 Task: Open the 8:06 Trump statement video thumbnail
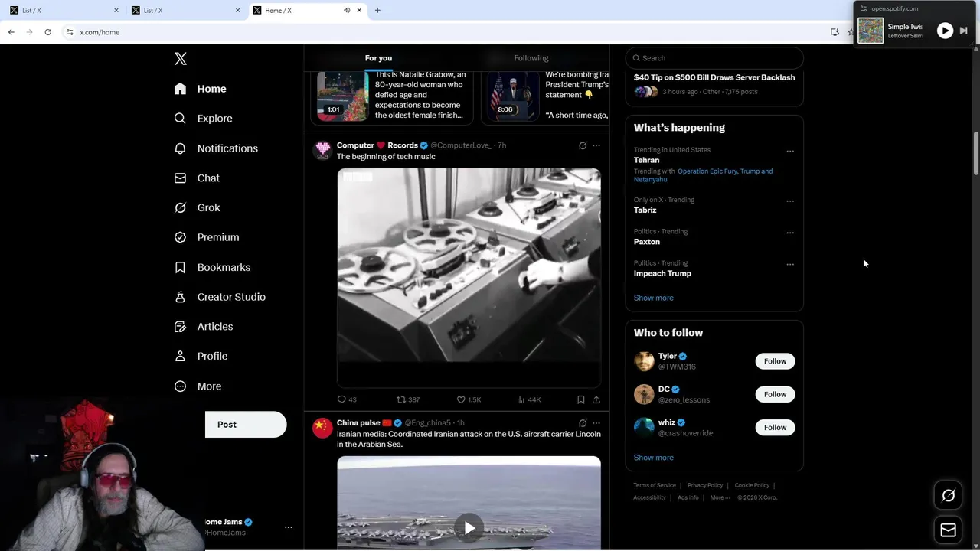tap(513, 96)
